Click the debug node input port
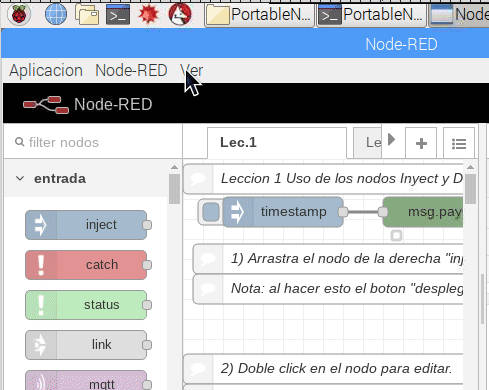 (x=383, y=212)
